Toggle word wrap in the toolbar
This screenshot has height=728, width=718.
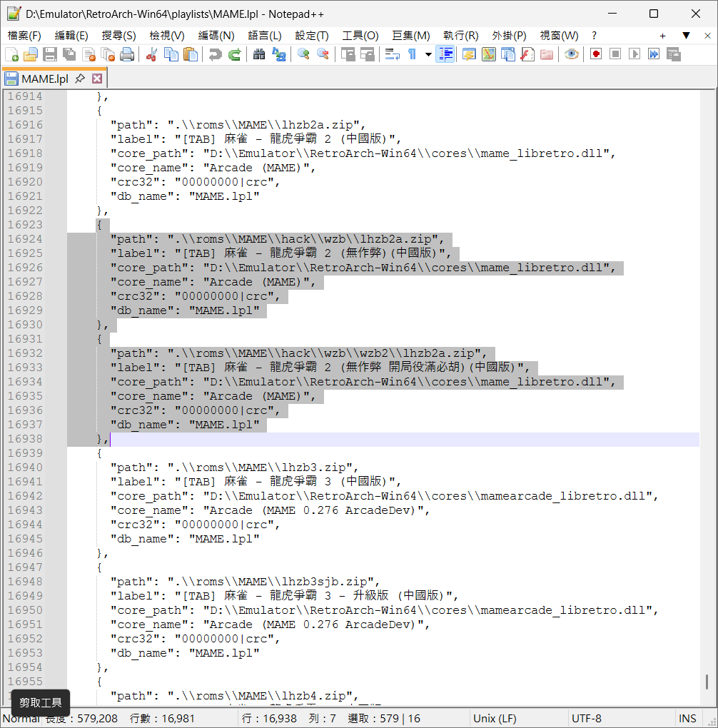pyautogui.click(x=392, y=54)
